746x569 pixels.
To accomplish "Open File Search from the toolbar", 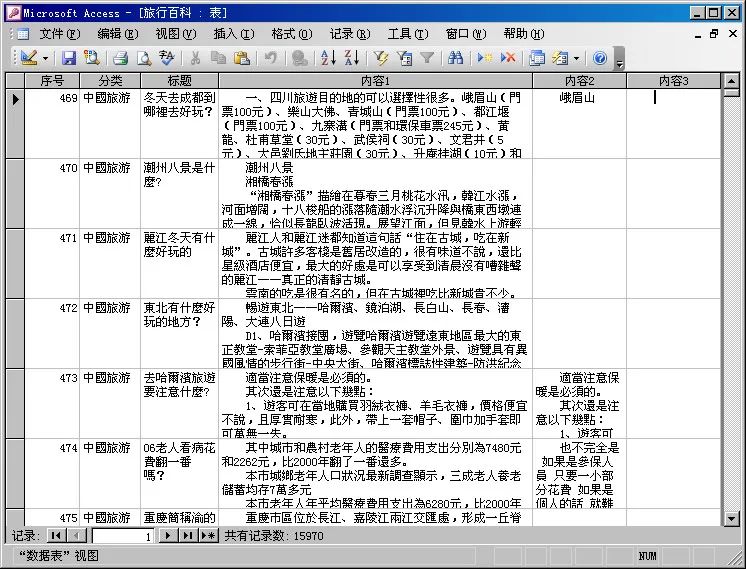I will [91, 58].
